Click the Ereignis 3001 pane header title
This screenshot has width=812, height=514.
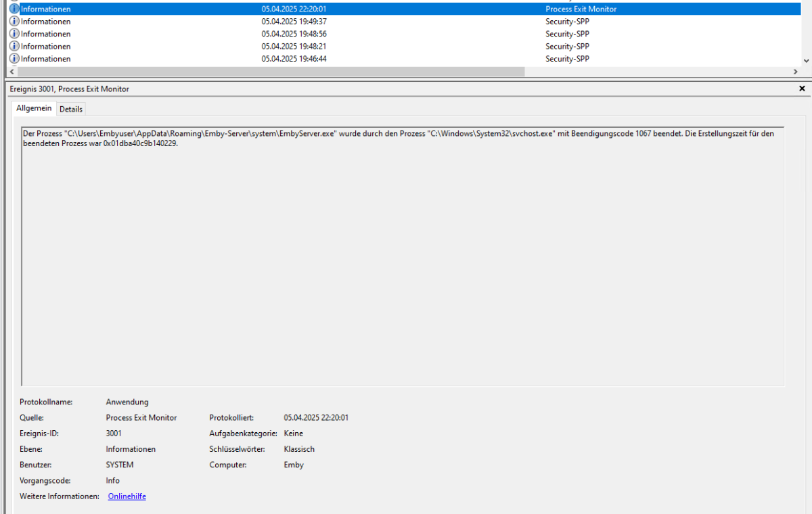[70, 89]
